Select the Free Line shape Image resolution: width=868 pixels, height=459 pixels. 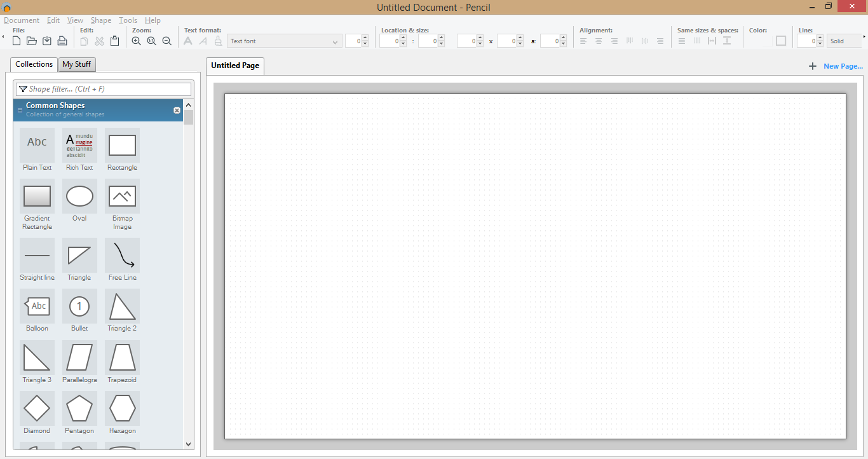click(x=122, y=260)
